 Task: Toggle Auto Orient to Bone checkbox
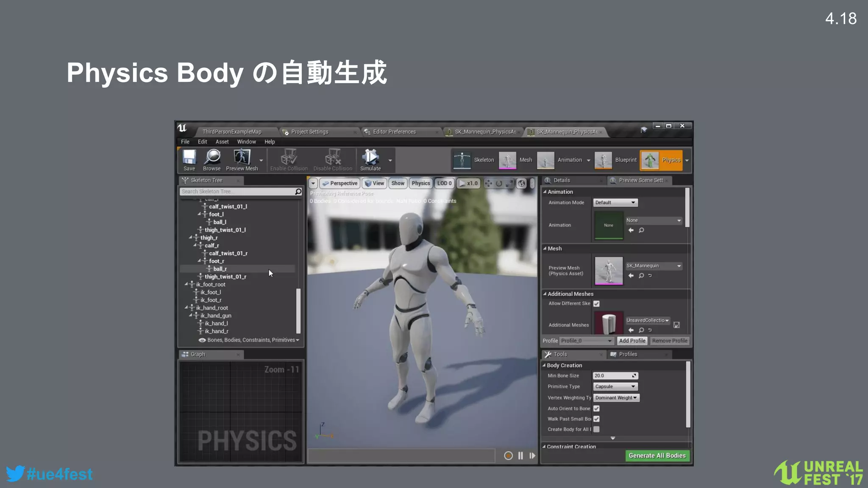(596, 408)
